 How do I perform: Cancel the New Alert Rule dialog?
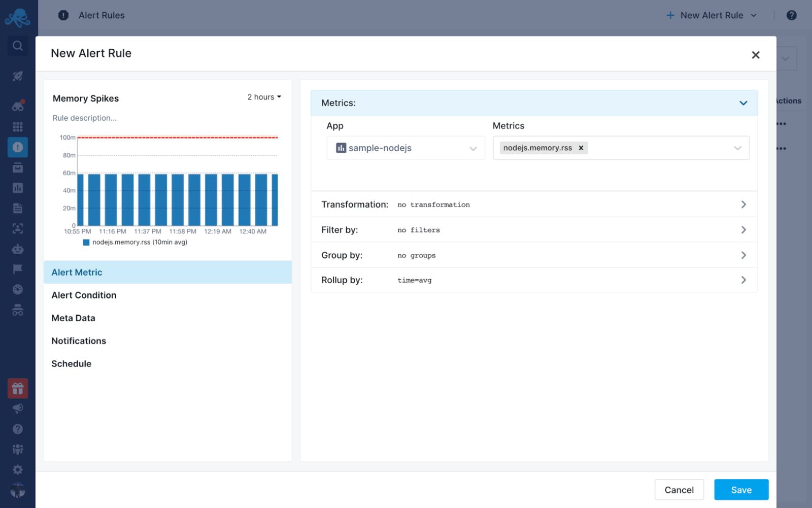679,489
